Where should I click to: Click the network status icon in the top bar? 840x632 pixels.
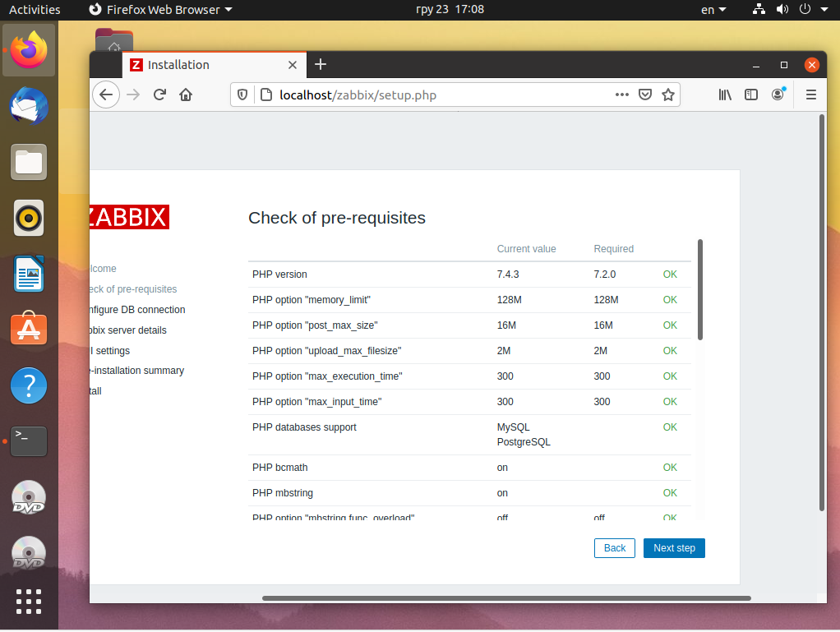coord(759,9)
